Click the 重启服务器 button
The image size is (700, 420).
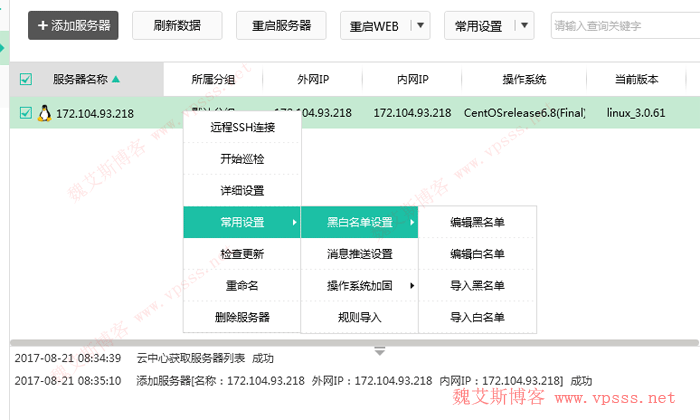click(x=280, y=26)
